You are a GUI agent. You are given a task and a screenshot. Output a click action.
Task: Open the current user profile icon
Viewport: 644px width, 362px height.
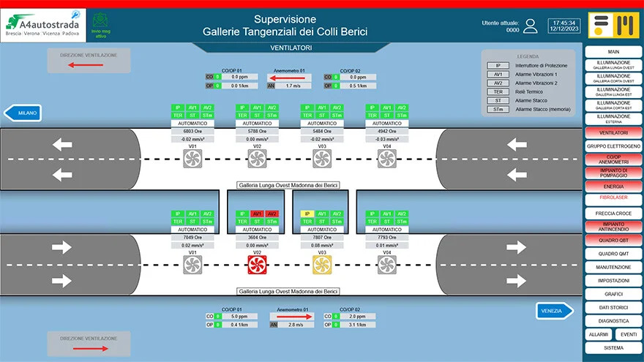pyautogui.click(x=531, y=26)
